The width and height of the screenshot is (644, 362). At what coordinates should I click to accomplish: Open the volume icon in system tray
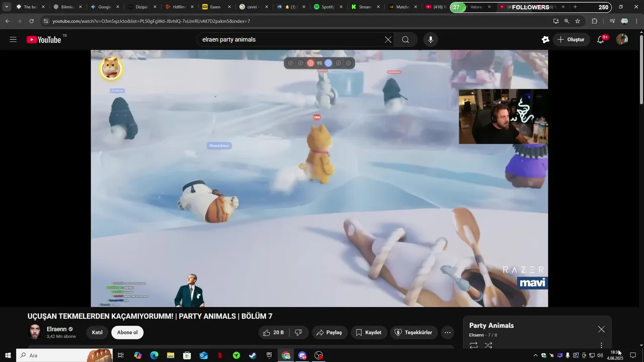pyautogui.click(x=600, y=355)
